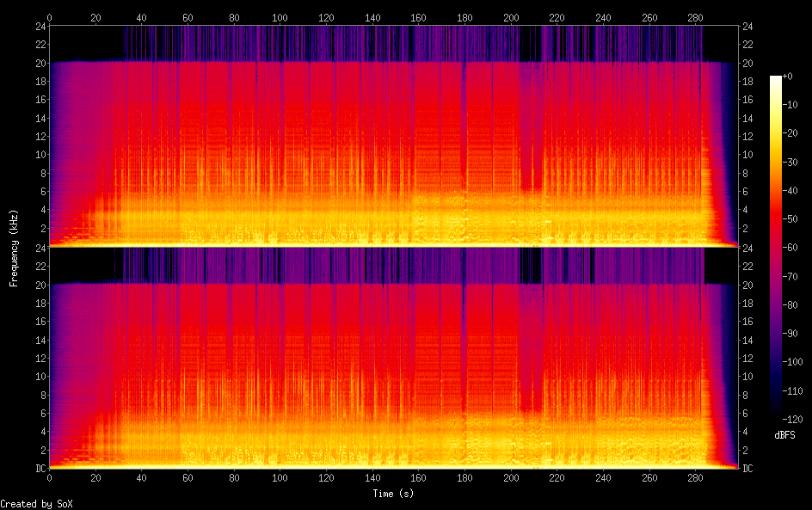Click the "Time (s)" axis label
Screen dimensions: 812x510
[x=394, y=494]
